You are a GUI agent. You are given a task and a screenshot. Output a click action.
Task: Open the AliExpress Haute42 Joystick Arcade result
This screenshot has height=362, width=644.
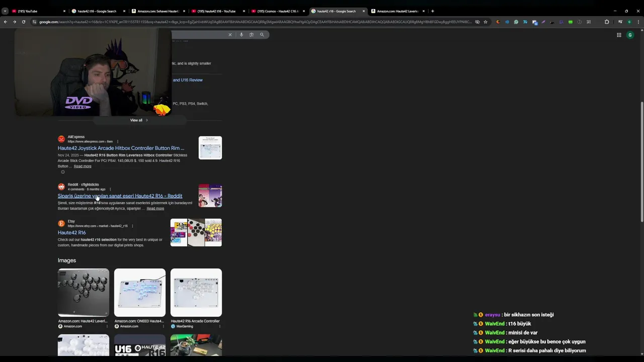pyautogui.click(x=121, y=148)
